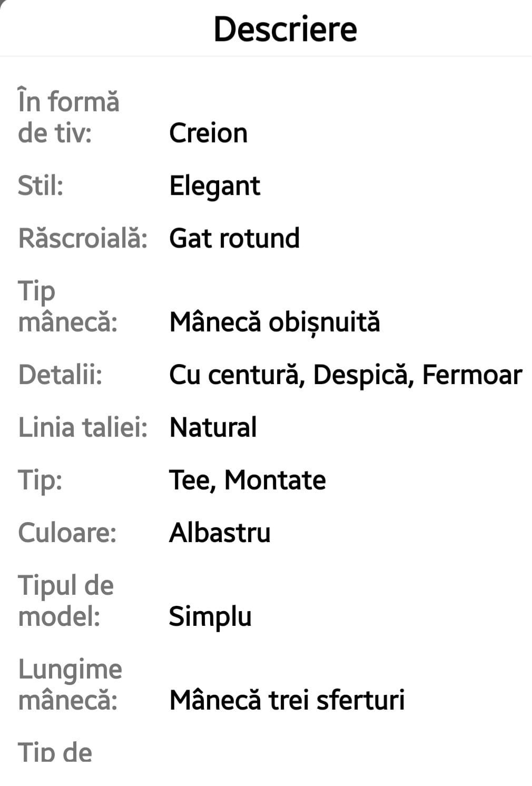Click the Cu centură, Despică, Fermoar details
Image resolution: width=532 pixels, height=786 pixels.
pos(345,375)
